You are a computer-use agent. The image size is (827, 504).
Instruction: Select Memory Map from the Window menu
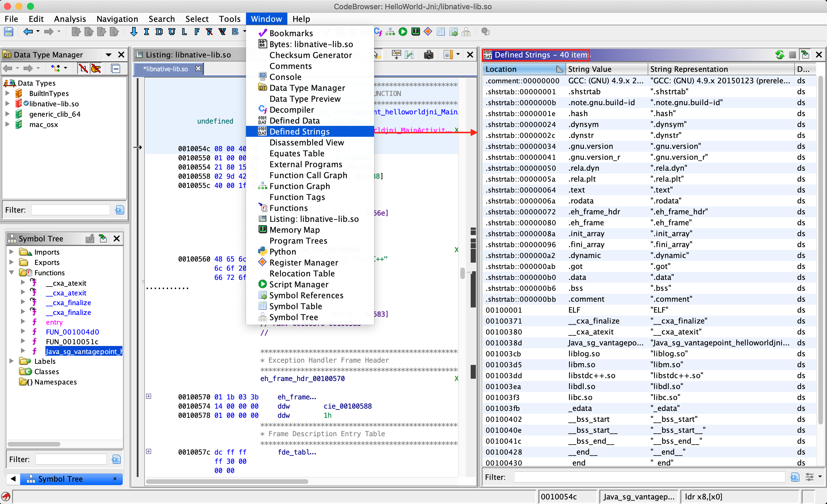(294, 230)
